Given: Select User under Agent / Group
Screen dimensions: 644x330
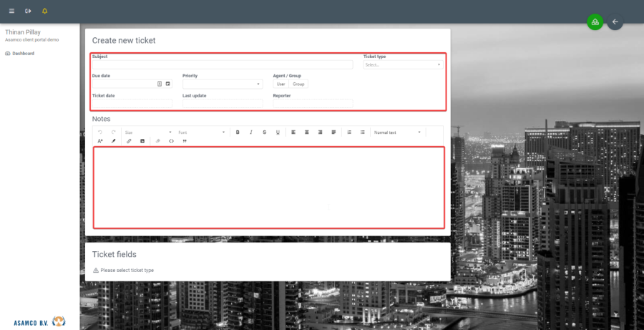Looking at the screenshot, I should point(280,84).
